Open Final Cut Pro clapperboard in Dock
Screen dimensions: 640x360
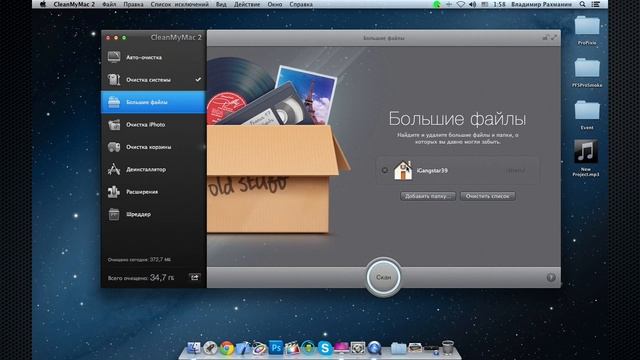(x=292, y=348)
